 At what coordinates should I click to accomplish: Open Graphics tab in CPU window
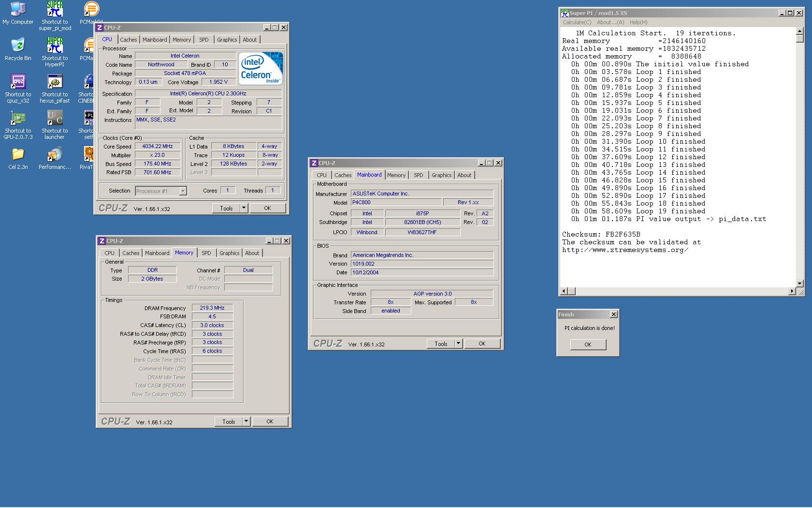[227, 40]
